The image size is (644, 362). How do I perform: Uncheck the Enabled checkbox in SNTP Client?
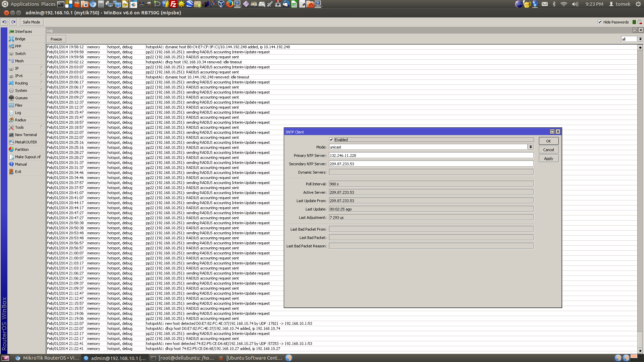click(x=331, y=140)
